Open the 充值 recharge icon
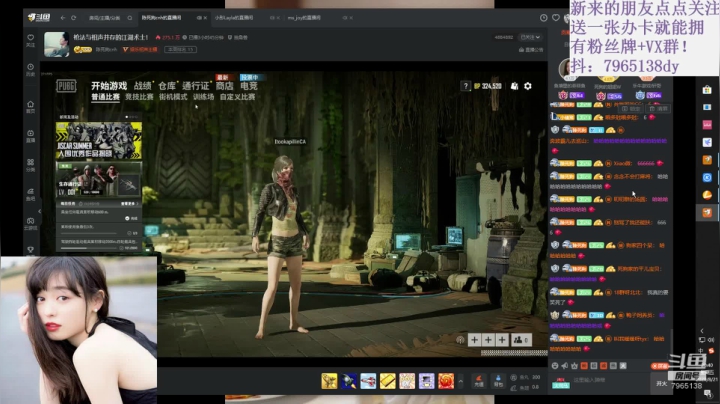Screen dimensions: 720x404 pyautogui.click(x=479, y=381)
